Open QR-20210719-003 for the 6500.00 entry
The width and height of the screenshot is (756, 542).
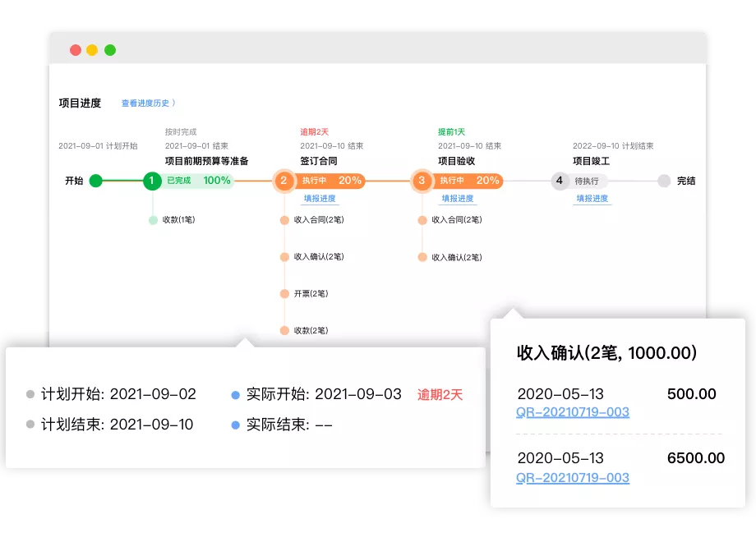coord(573,477)
